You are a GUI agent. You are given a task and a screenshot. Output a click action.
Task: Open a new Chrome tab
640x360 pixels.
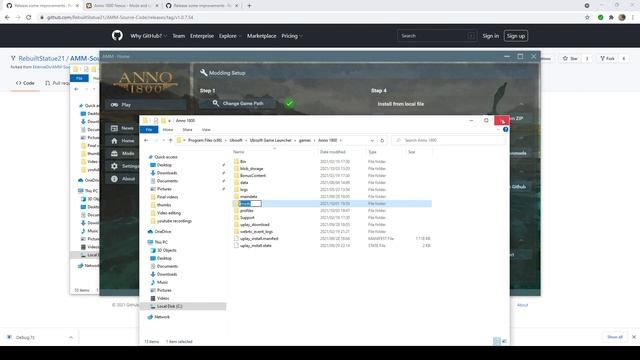(x=249, y=6)
